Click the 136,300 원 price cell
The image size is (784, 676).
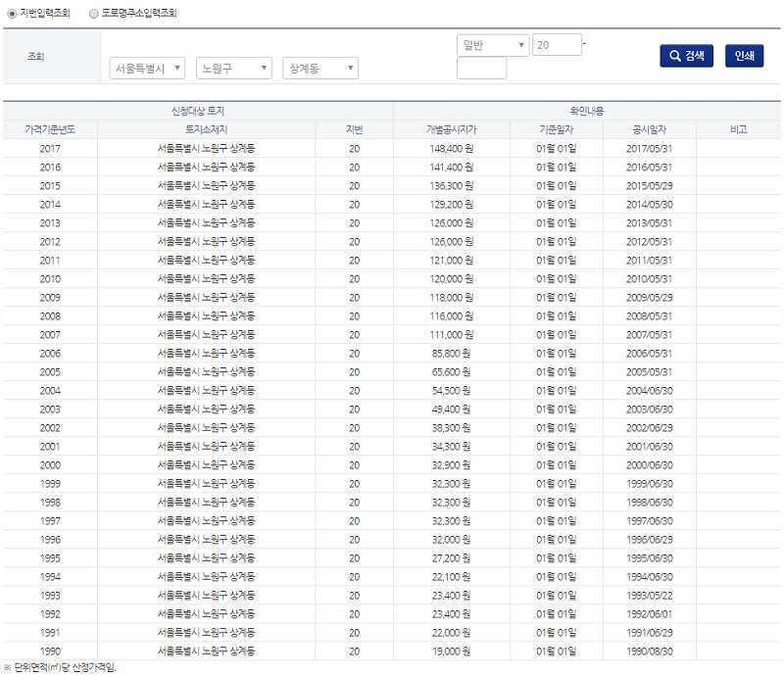(x=452, y=186)
